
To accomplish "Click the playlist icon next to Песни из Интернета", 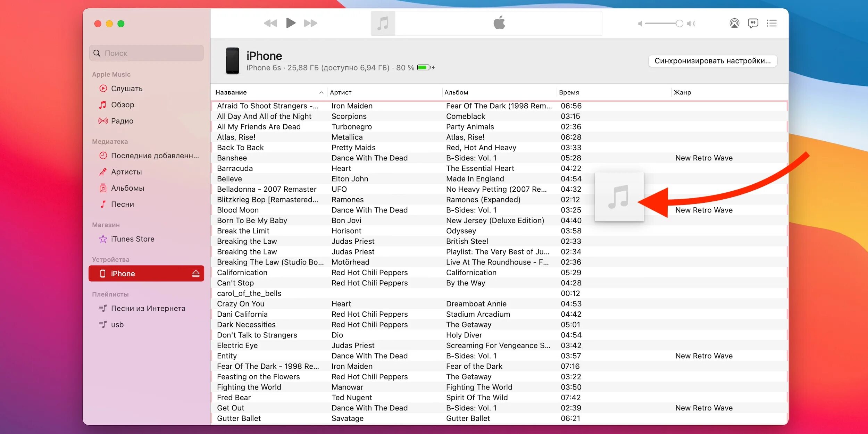I will [x=103, y=308].
